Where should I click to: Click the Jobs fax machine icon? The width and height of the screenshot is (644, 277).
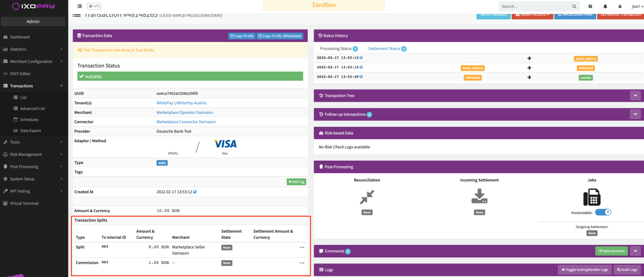coord(592,197)
